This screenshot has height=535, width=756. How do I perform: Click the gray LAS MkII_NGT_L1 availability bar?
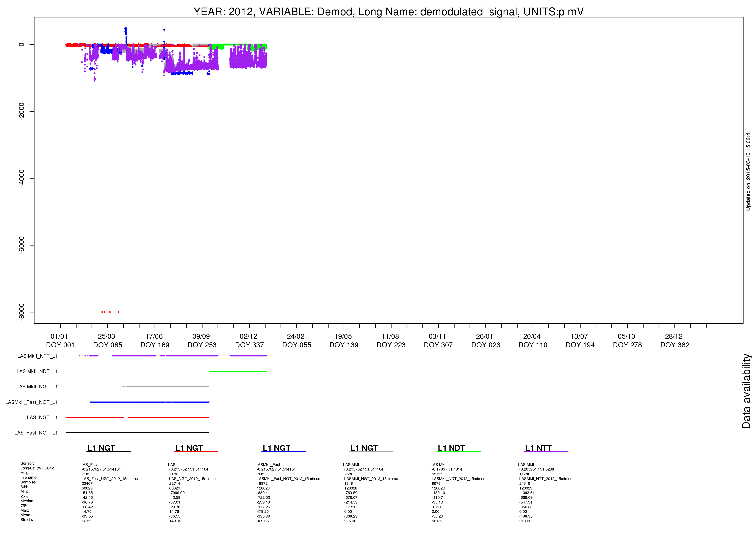[x=166, y=386]
